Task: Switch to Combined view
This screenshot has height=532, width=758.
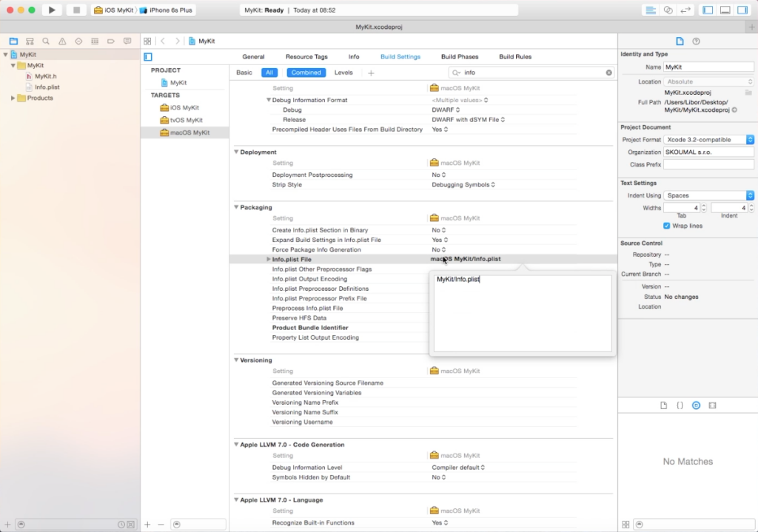Action: [306, 73]
